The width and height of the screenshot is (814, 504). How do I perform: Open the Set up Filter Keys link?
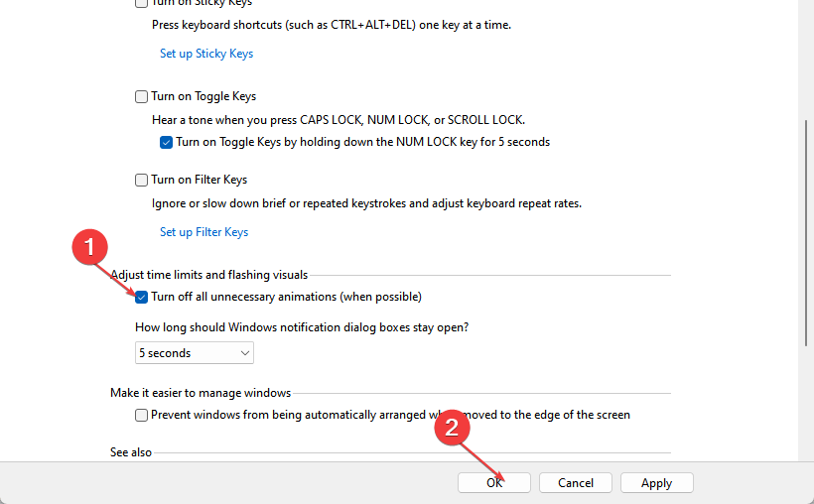click(x=203, y=232)
